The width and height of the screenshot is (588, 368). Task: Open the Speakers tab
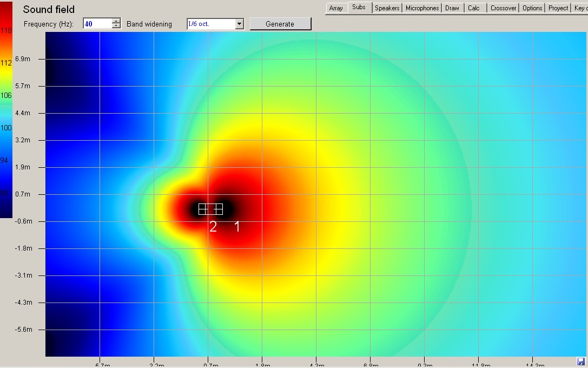(x=387, y=8)
